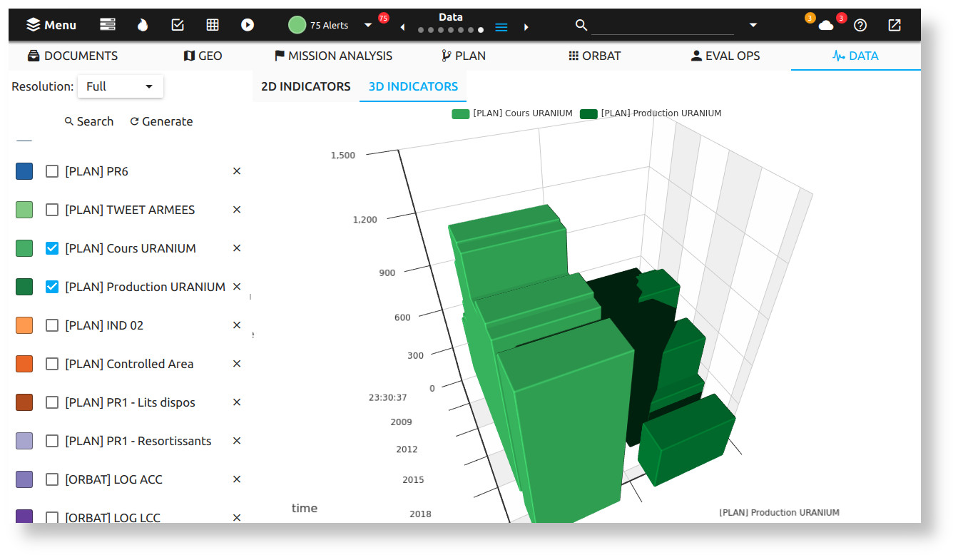
Task: Open the grid view icon in the toolbar
Action: (212, 24)
